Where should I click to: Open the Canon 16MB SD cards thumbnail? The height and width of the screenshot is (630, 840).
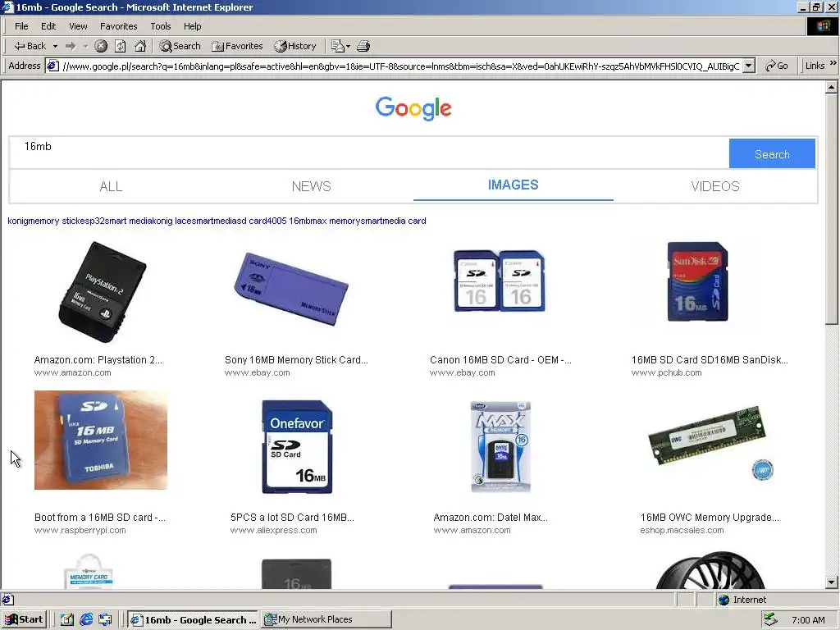[500, 281]
